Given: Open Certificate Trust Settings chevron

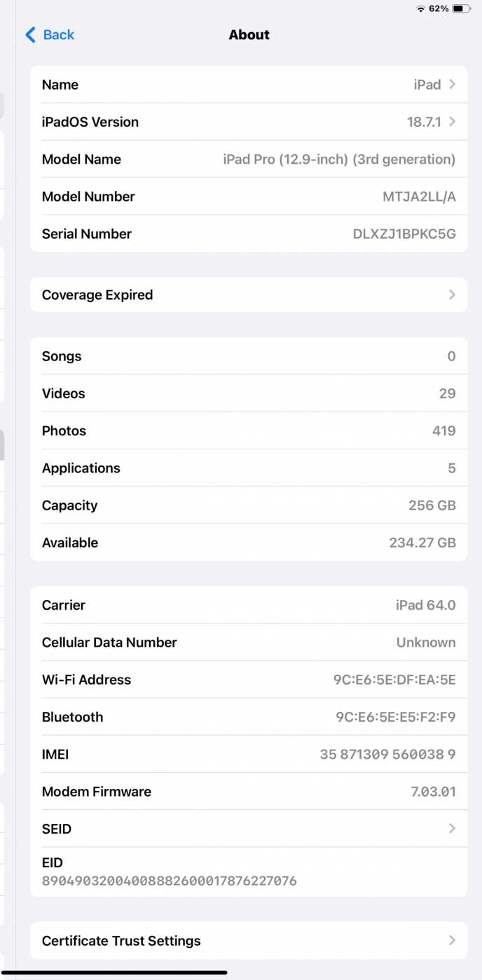Looking at the screenshot, I should point(453,941).
